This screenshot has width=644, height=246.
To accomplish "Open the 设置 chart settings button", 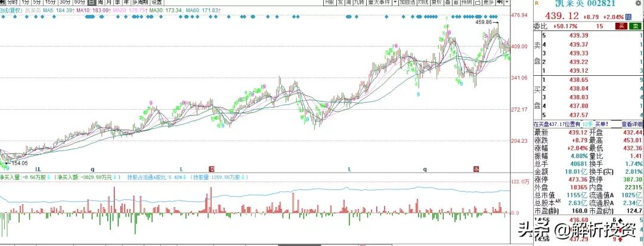I will click(x=157, y=2).
